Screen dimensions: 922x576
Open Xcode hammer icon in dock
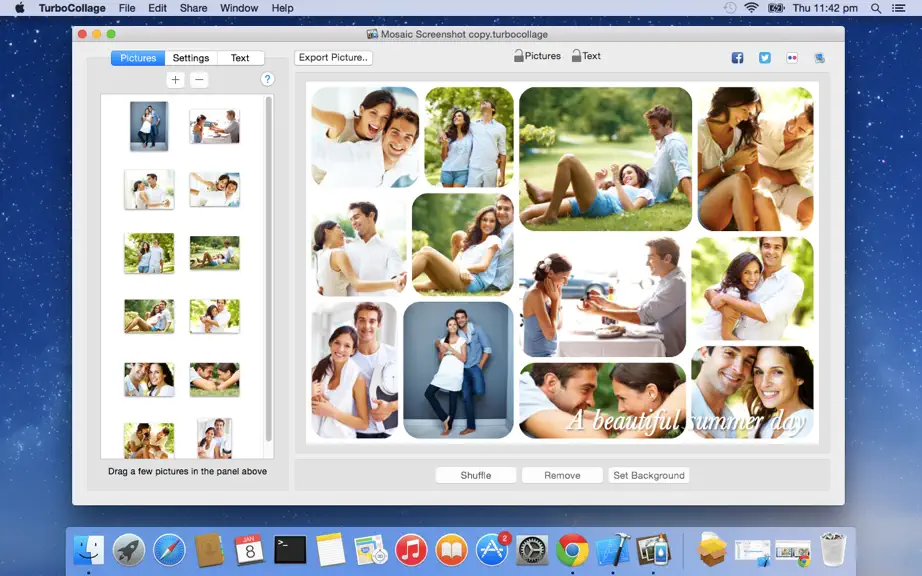(613, 551)
